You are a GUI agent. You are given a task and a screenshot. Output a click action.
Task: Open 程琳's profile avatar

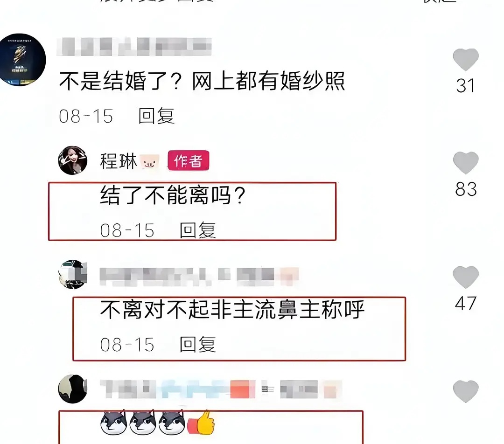(x=73, y=160)
